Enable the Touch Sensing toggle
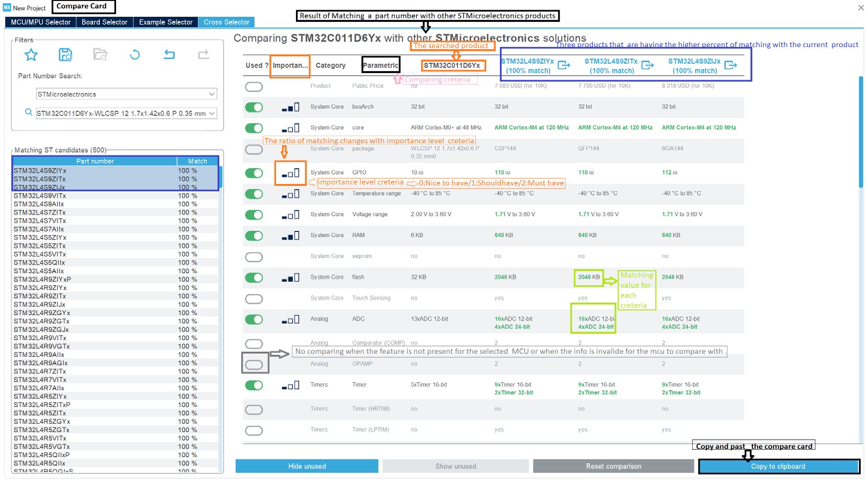This screenshot has width=868, height=501. click(x=254, y=299)
